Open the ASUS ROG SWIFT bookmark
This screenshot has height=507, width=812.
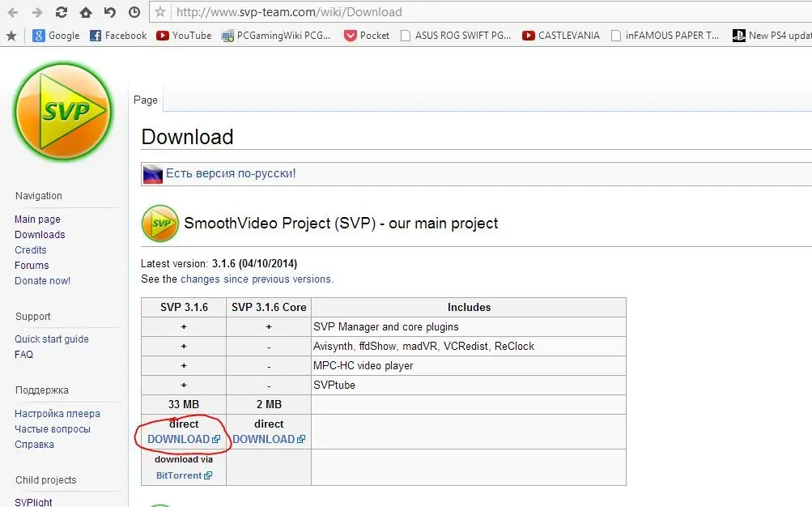[456, 36]
